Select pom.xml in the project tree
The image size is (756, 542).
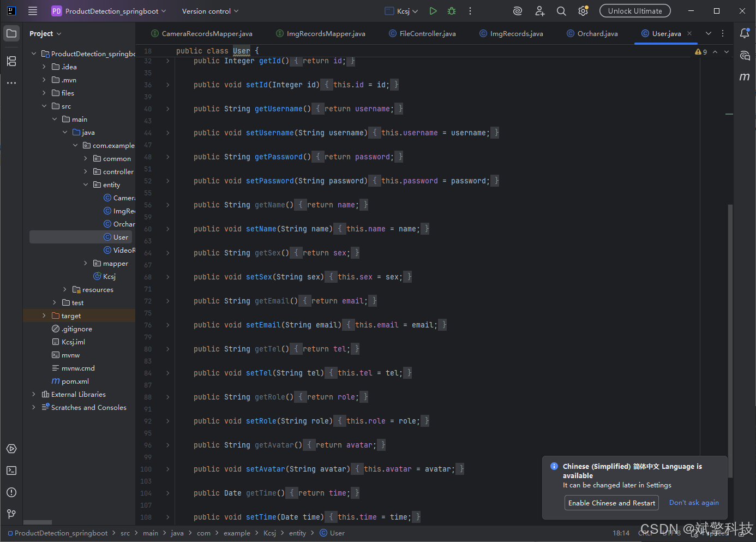click(75, 381)
